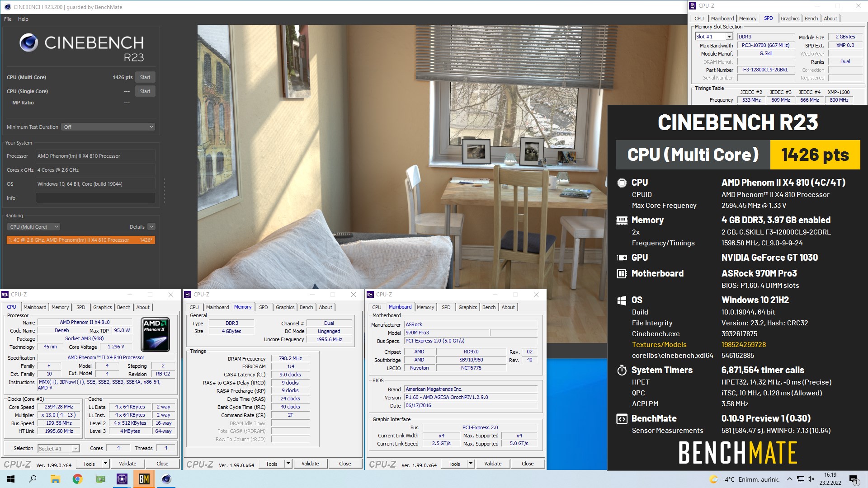Click the 1426 pts yellow score
This screenshot has height=488, width=868.
point(815,155)
